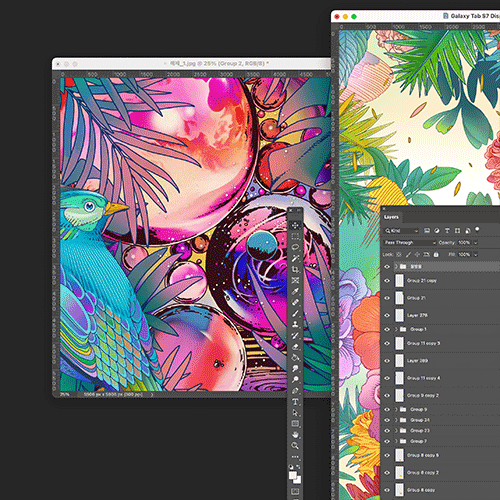Select the Eyedropper tool
500x500 pixels.
pyautogui.click(x=295, y=291)
